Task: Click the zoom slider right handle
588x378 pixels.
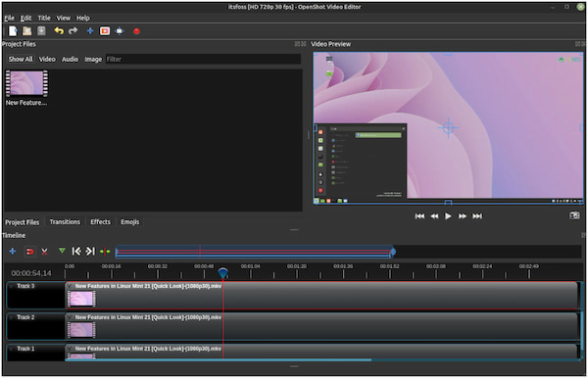Action: click(x=393, y=252)
